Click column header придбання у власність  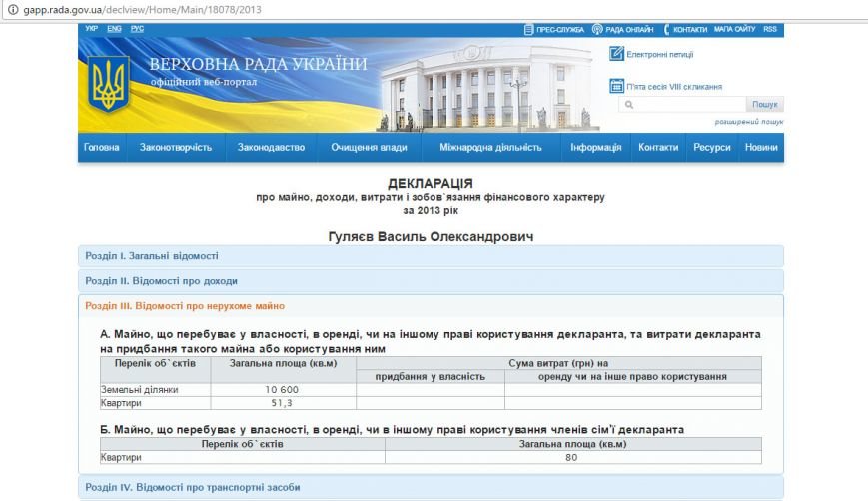pyautogui.click(x=431, y=376)
